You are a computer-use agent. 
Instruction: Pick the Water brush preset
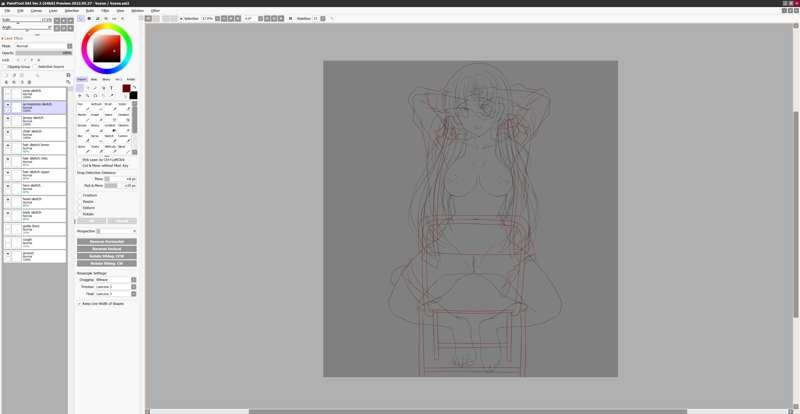tap(124, 106)
